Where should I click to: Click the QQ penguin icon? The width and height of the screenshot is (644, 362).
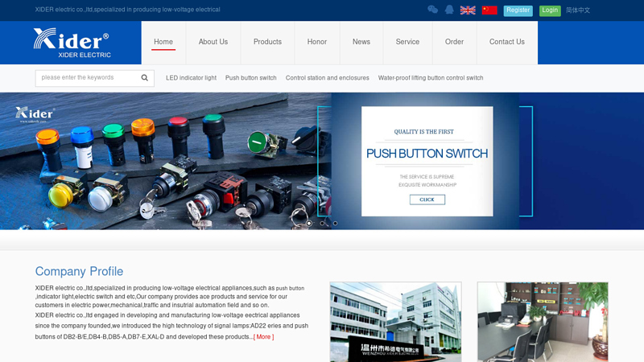(x=449, y=10)
